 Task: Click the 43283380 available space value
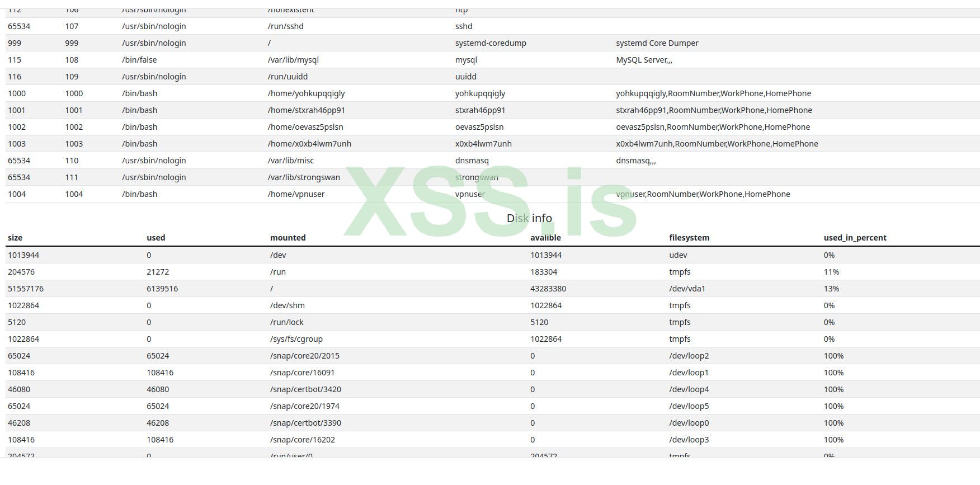pyautogui.click(x=548, y=289)
